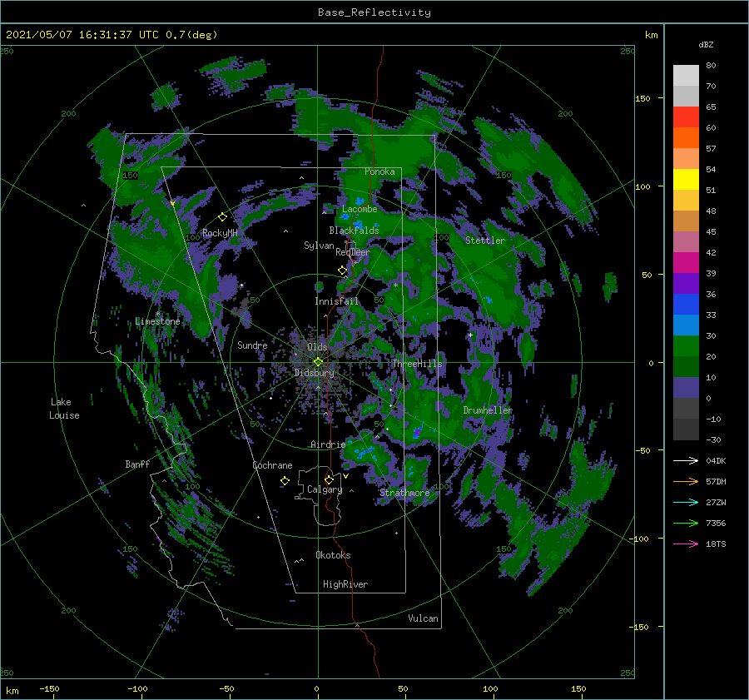Click the white 04DK arrow legend icon
Viewport: 749px width, 700px height.
686,460
